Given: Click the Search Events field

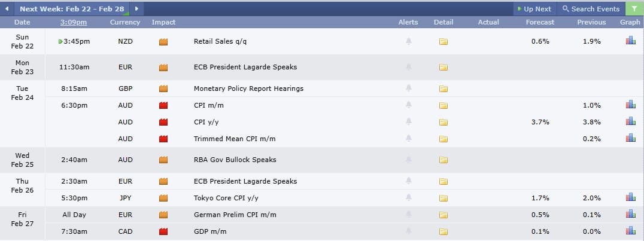Looking at the screenshot, I should coord(591,9).
